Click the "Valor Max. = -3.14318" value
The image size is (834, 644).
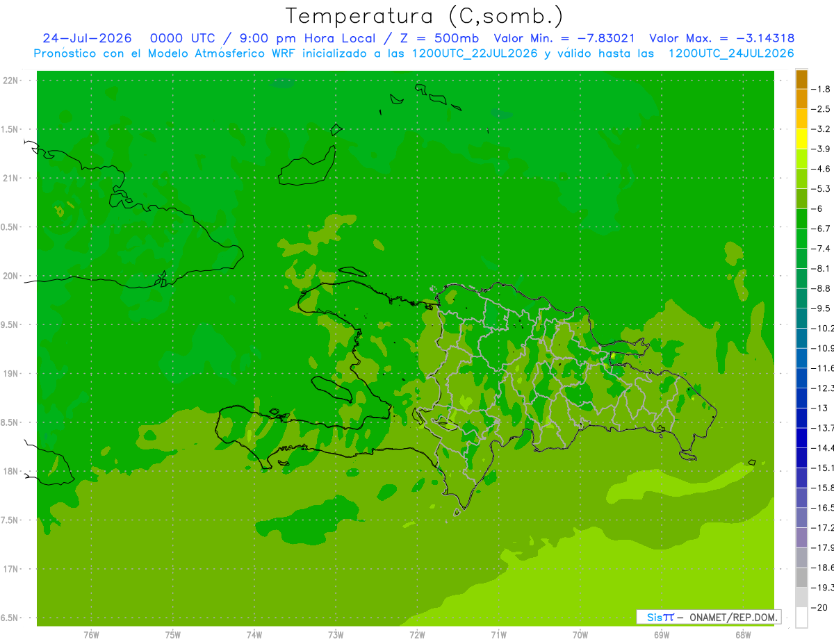click(721, 38)
